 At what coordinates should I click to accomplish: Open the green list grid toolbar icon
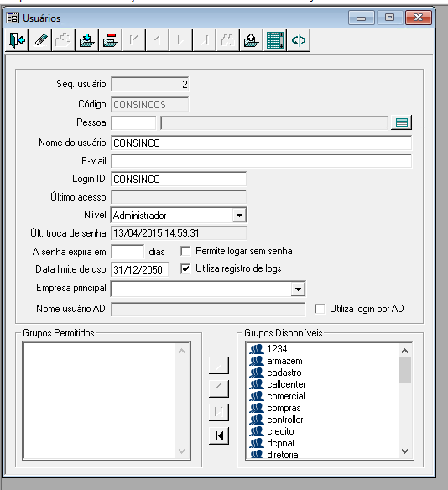click(275, 40)
